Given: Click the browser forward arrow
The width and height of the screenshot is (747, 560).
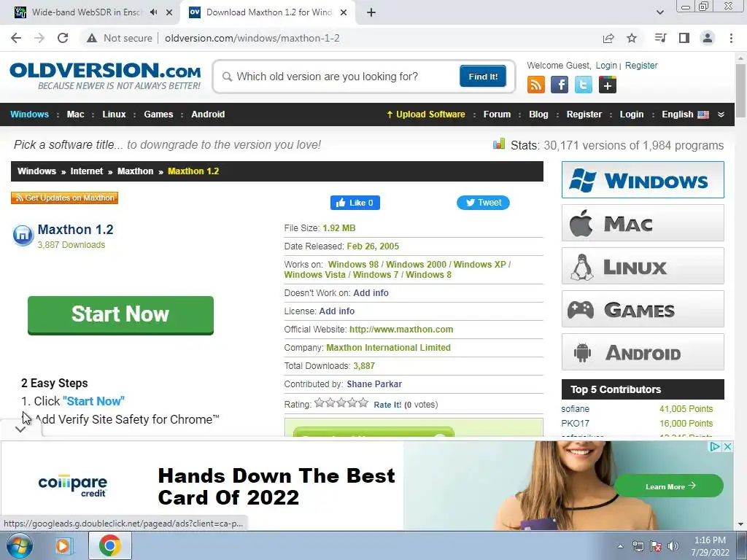Looking at the screenshot, I should (39, 38).
